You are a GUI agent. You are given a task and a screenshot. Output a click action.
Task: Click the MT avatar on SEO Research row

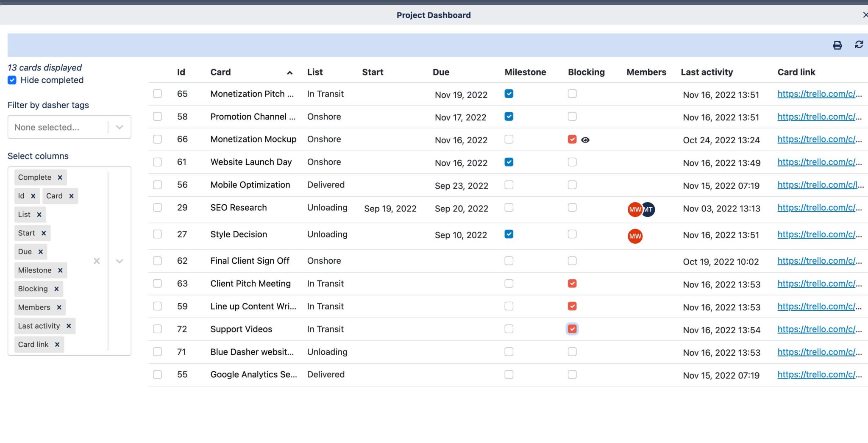tap(648, 209)
